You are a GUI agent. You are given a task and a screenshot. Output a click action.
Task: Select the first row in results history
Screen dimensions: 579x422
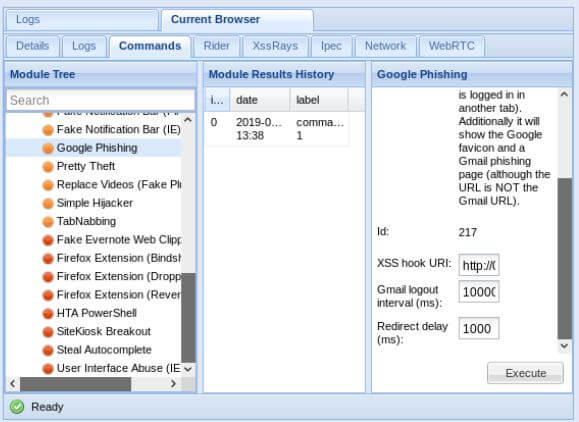click(277, 129)
